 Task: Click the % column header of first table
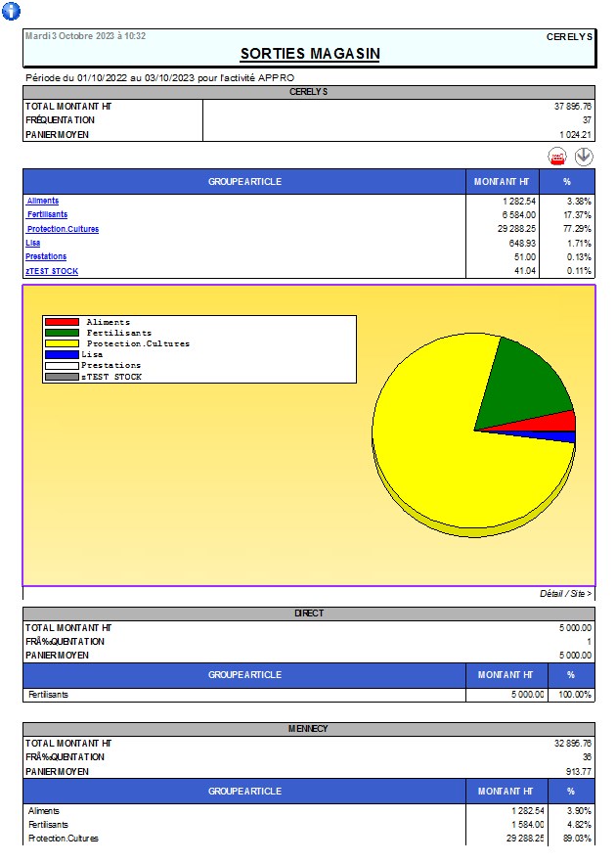point(566,182)
